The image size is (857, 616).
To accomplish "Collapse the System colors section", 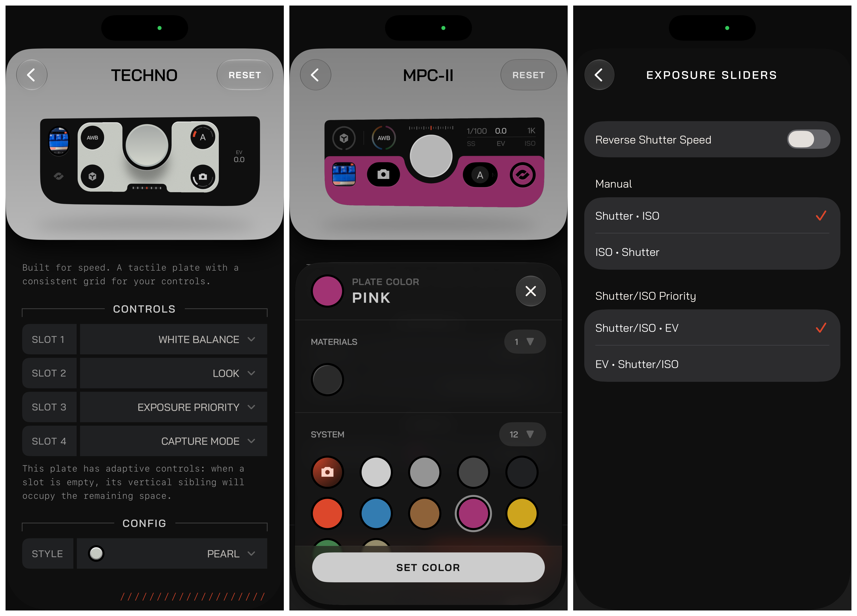I will pyautogui.click(x=522, y=434).
